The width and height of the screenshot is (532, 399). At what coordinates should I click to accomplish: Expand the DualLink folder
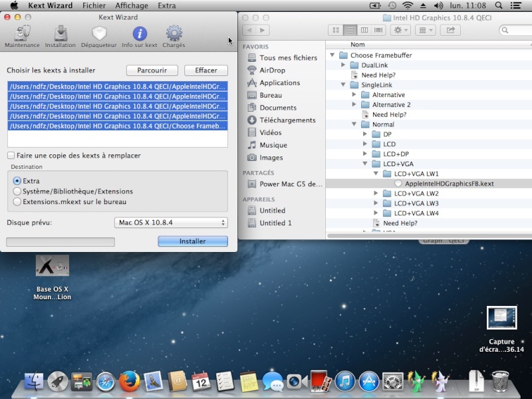pyautogui.click(x=343, y=65)
